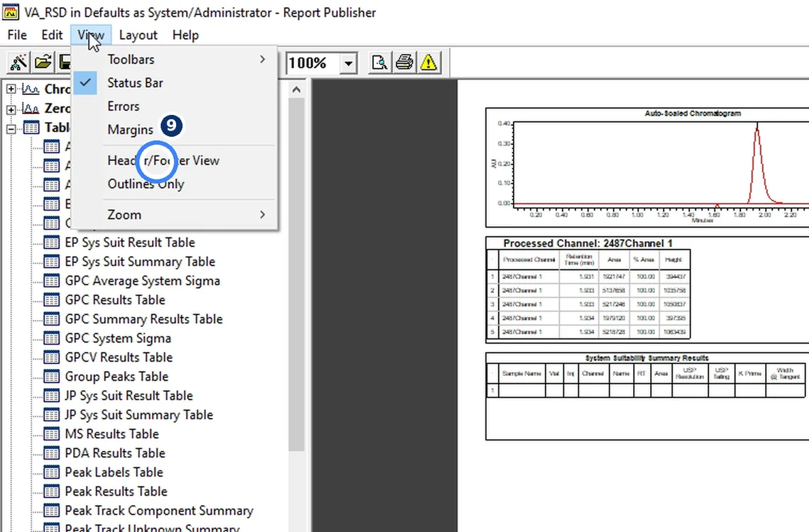
Task: Click the Peak Labels Table icon
Action: pos(51,472)
